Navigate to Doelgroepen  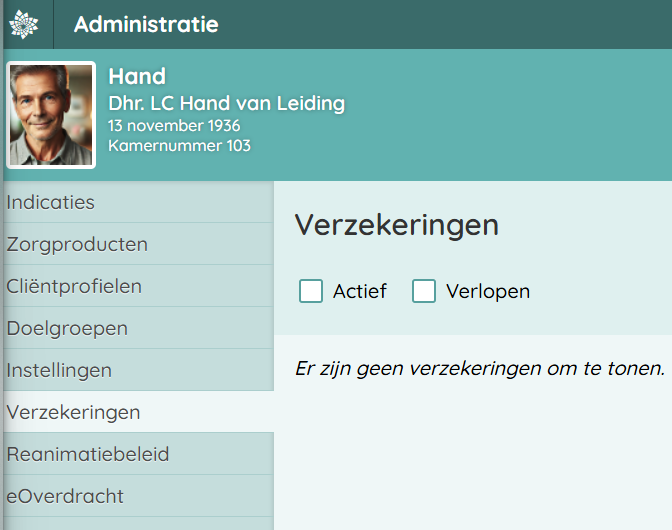pos(67,328)
